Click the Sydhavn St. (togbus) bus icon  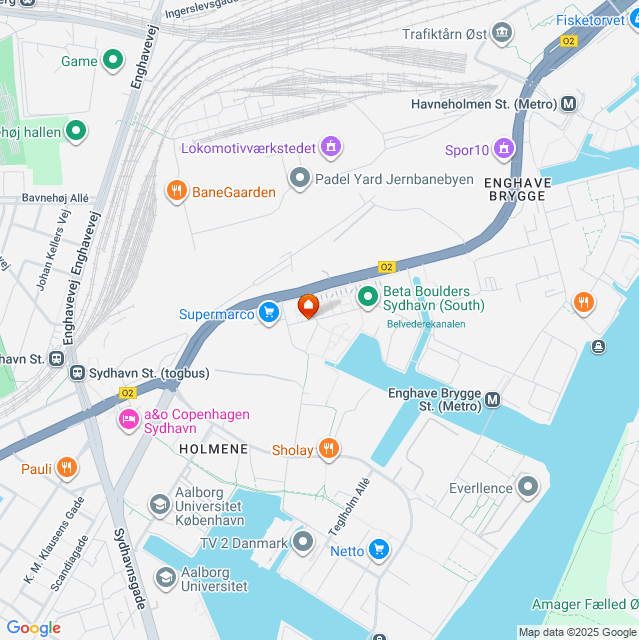pyautogui.click(x=77, y=373)
